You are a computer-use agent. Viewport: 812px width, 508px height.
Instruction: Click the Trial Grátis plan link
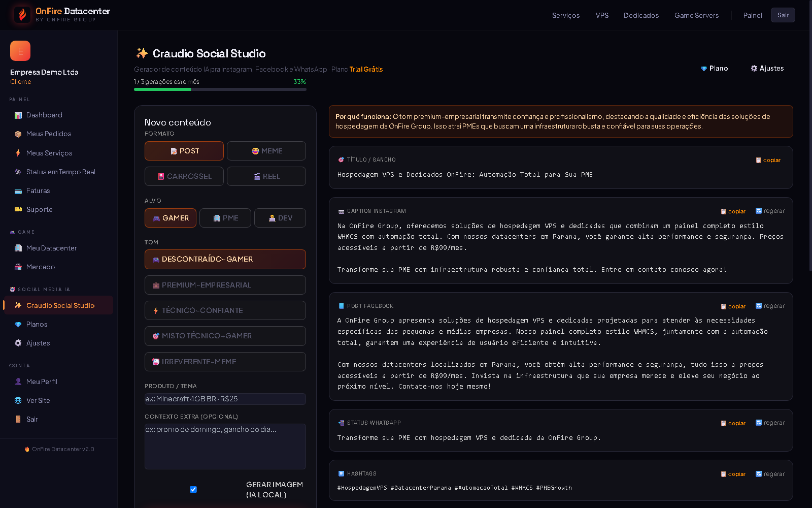click(366, 70)
